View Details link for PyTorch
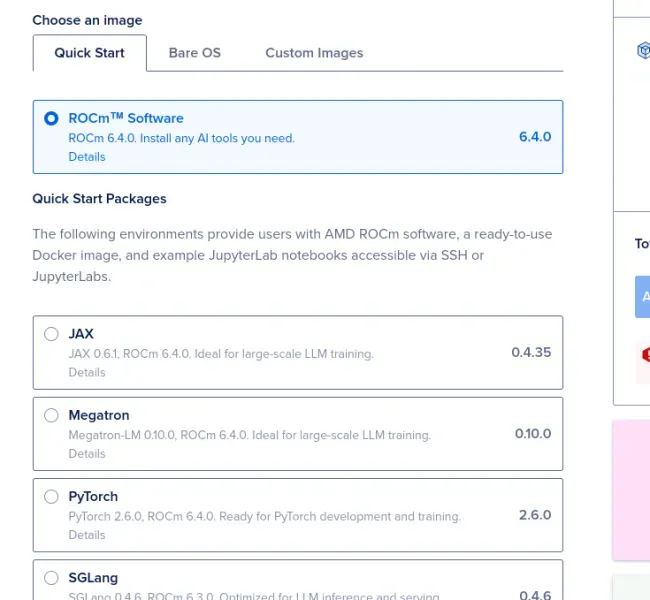650x600 pixels. pos(87,535)
